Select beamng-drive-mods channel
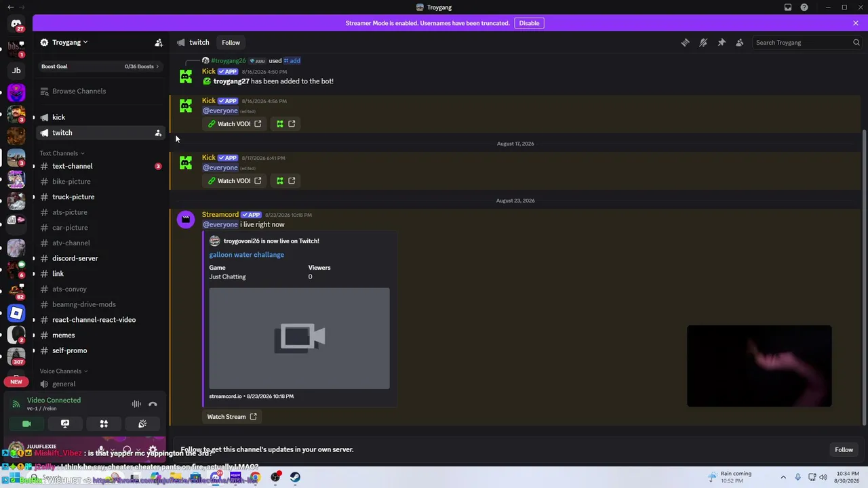Viewport: 868px width, 488px height. (100, 304)
